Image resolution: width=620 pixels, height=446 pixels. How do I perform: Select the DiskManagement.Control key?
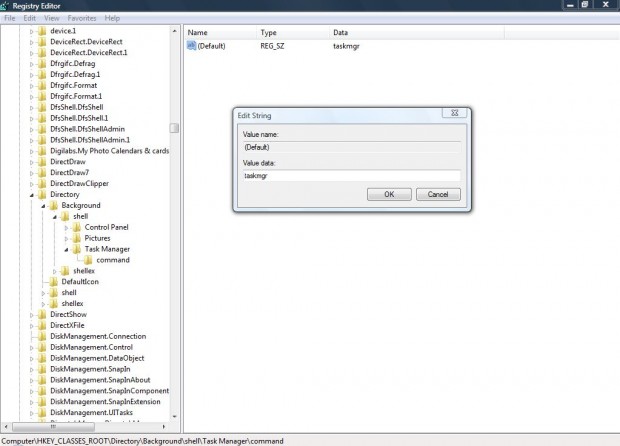pyautogui.click(x=91, y=347)
